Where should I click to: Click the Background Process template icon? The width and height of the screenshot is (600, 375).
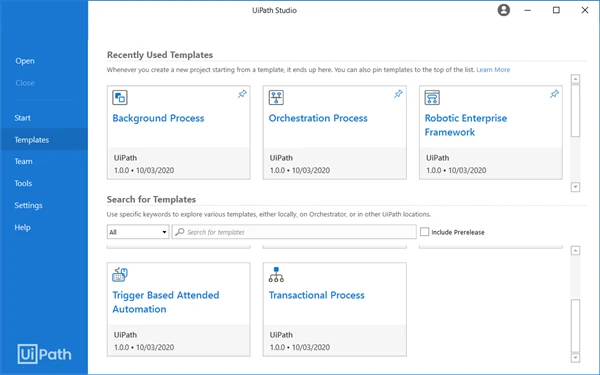tap(120, 97)
